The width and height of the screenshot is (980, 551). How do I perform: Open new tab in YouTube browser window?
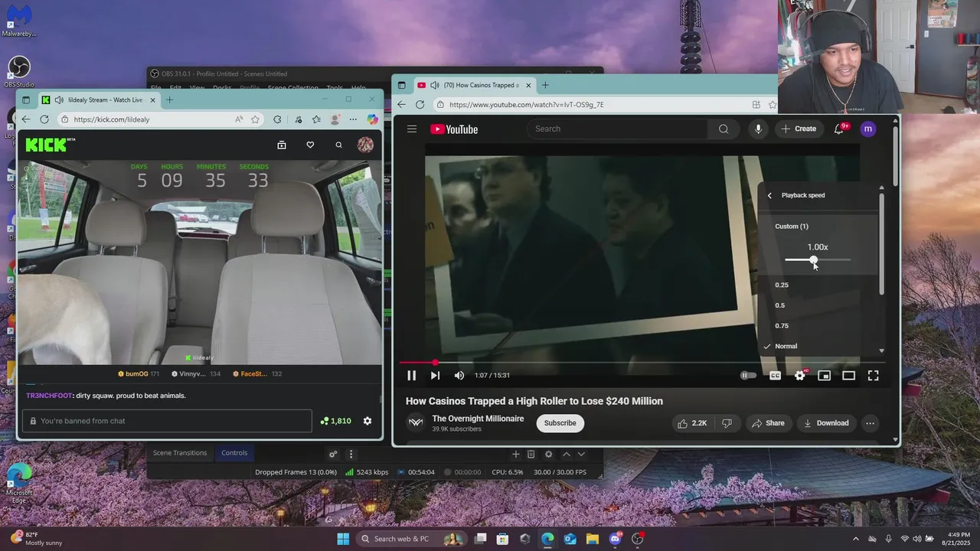[x=545, y=85]
